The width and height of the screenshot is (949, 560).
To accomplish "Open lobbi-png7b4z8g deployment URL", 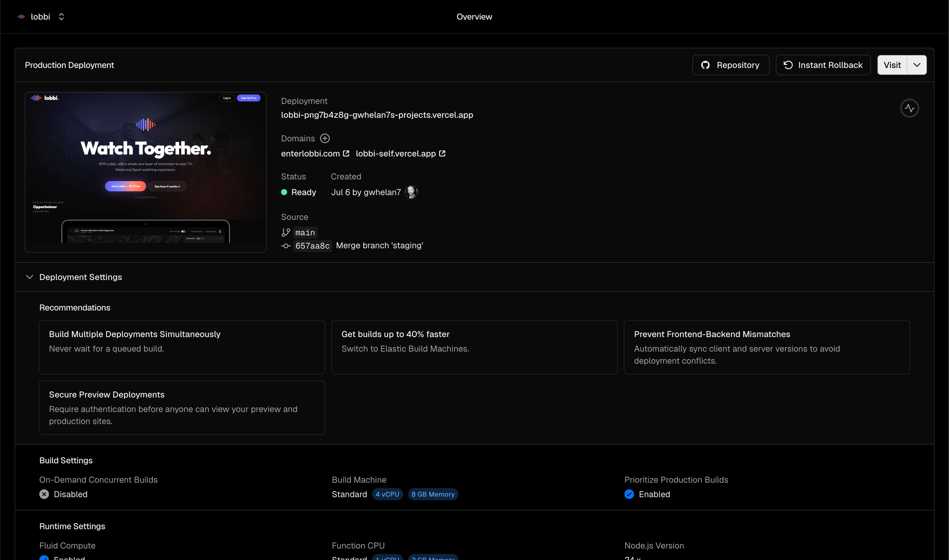I will point(377,115).
